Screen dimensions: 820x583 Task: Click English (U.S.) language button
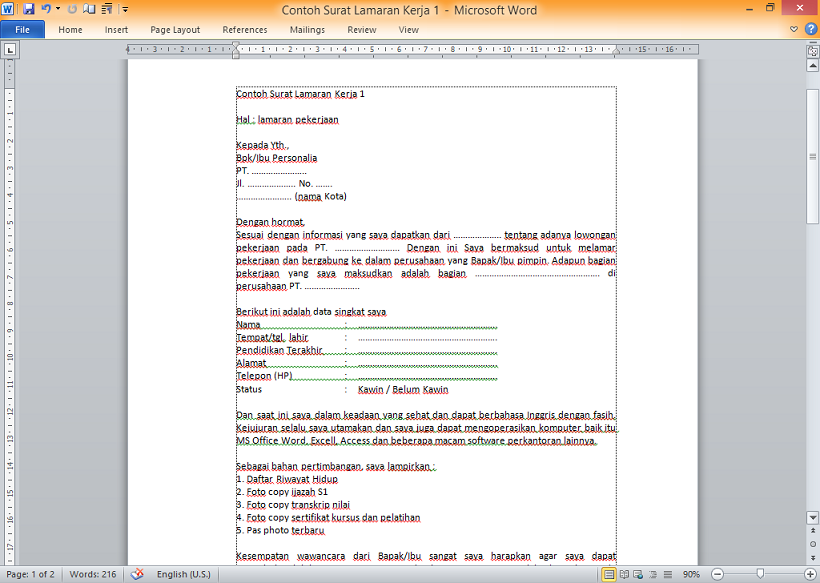point(186,574)
